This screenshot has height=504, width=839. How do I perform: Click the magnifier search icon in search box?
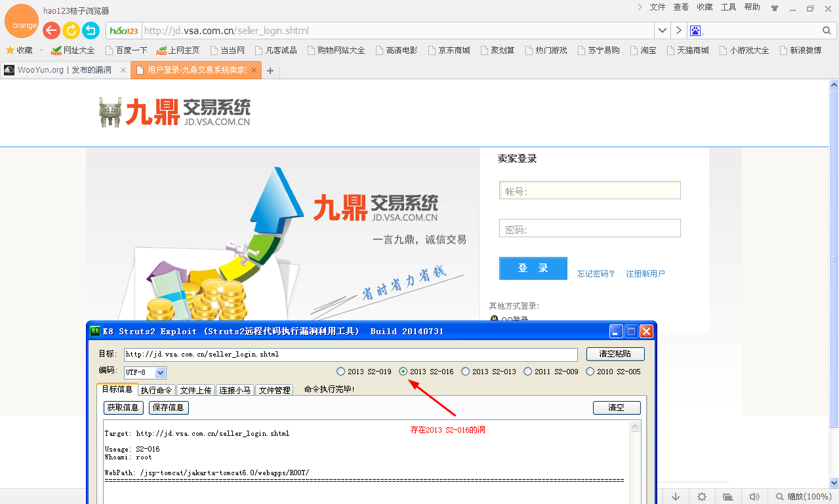pos(827,31)
